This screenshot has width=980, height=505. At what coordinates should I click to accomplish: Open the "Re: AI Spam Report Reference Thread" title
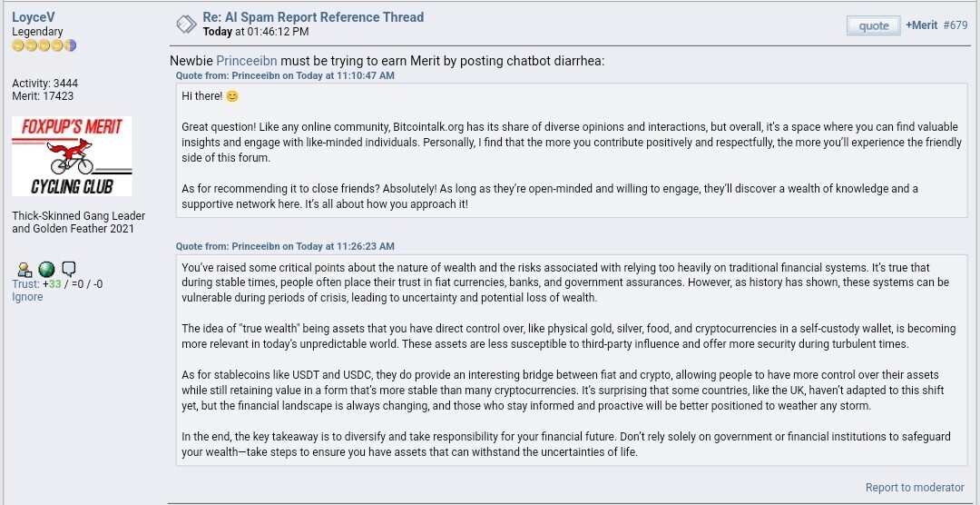click(x=313, y=17)
